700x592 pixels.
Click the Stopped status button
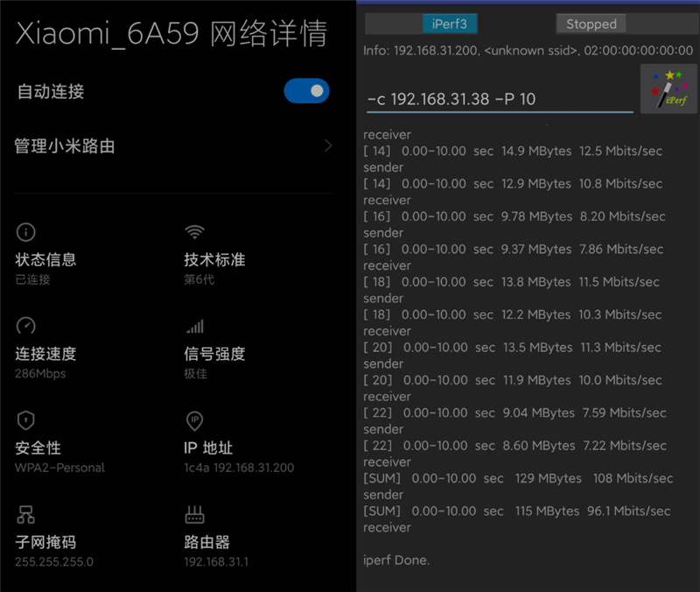[591, 24]
